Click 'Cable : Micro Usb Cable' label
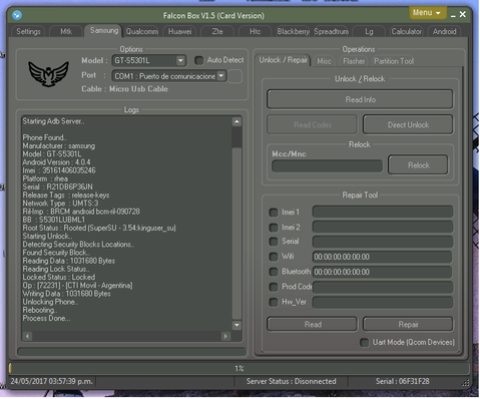This screenshot has width=480, height=399. pyautogui.click(x=124, y=89)
